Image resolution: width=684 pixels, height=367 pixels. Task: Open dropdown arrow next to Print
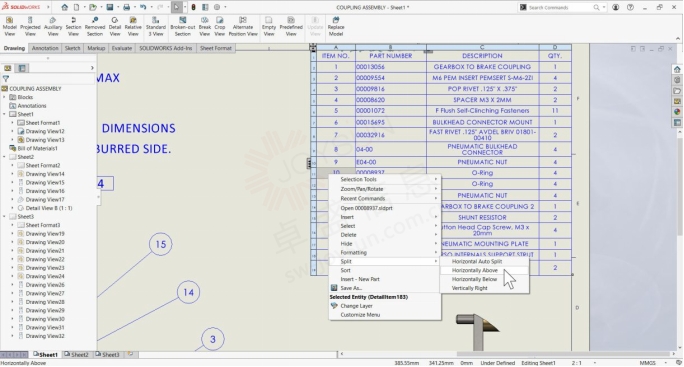coord(134,7)
